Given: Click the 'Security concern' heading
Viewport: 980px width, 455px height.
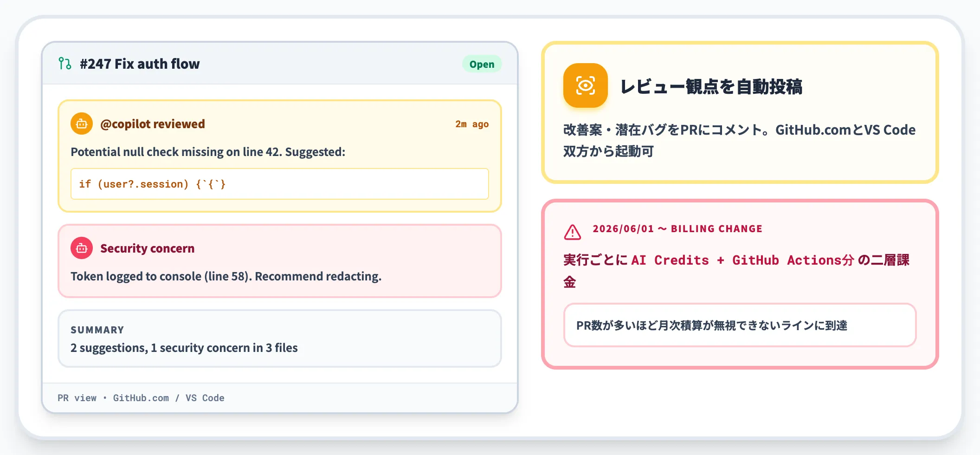Looking at the screenshot, I should [148, 248].
